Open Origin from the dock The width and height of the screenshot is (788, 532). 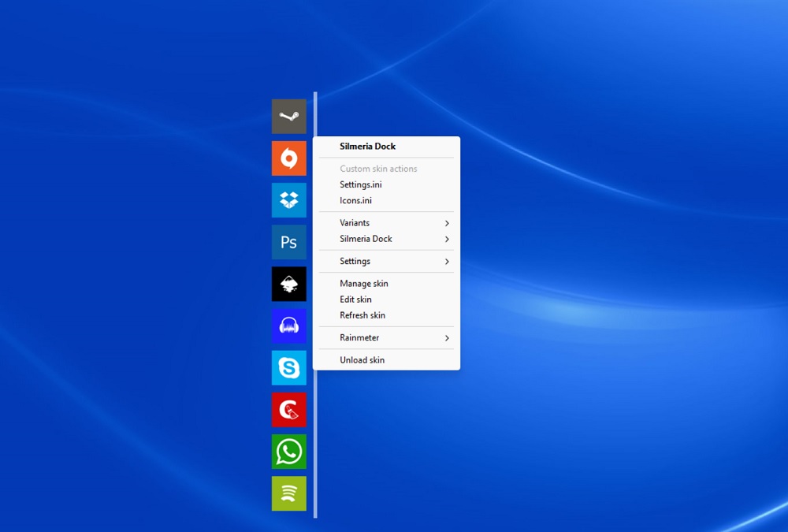tap(288, 158)
